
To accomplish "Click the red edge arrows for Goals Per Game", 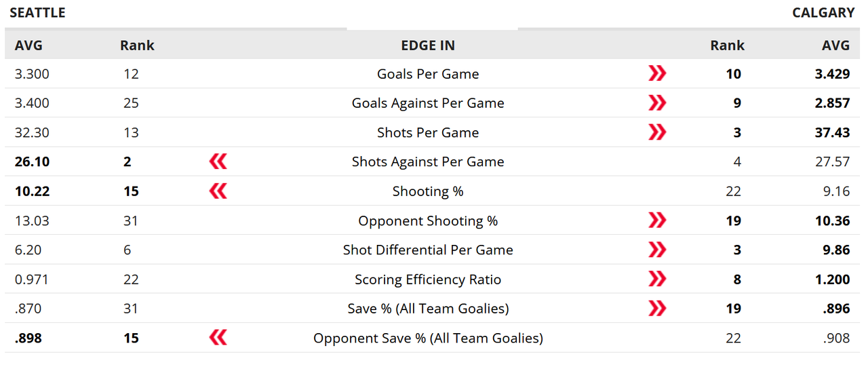I will (x=657, y=73).
